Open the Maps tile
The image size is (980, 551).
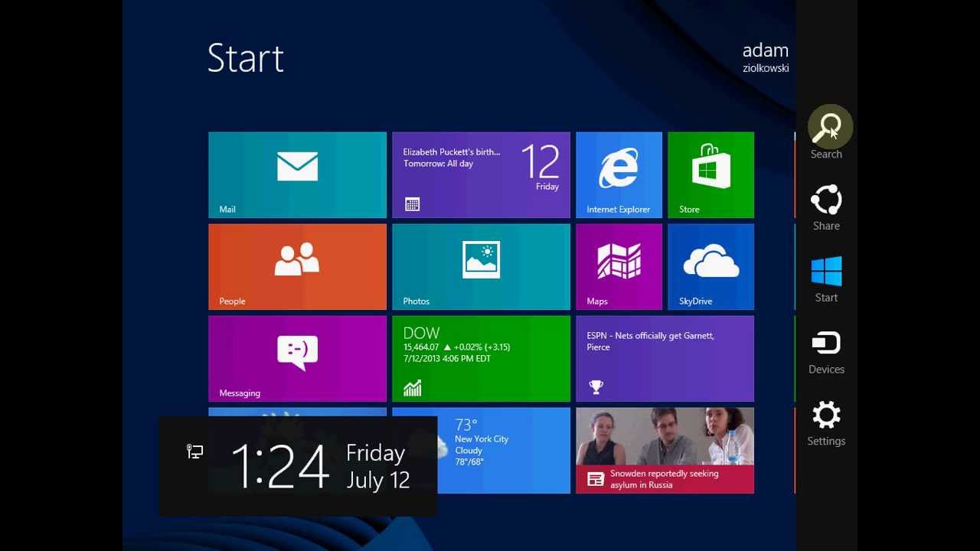pyautogui.click(x=619, y=267)
